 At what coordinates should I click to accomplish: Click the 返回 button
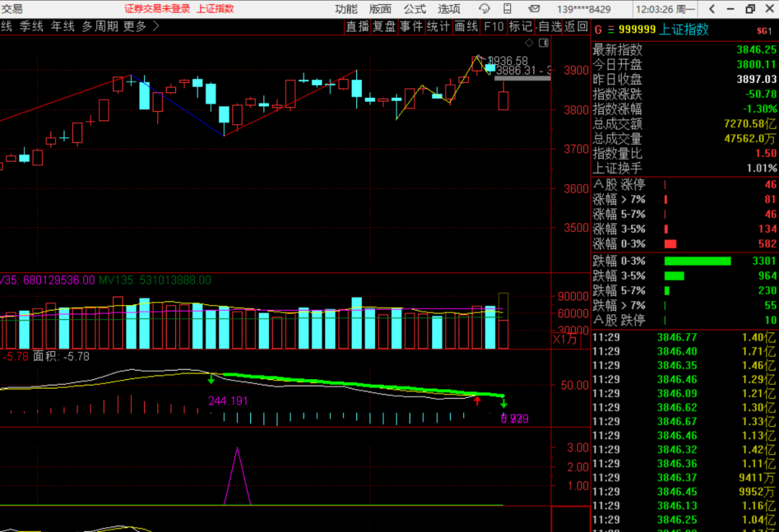[x=576, y=27]
